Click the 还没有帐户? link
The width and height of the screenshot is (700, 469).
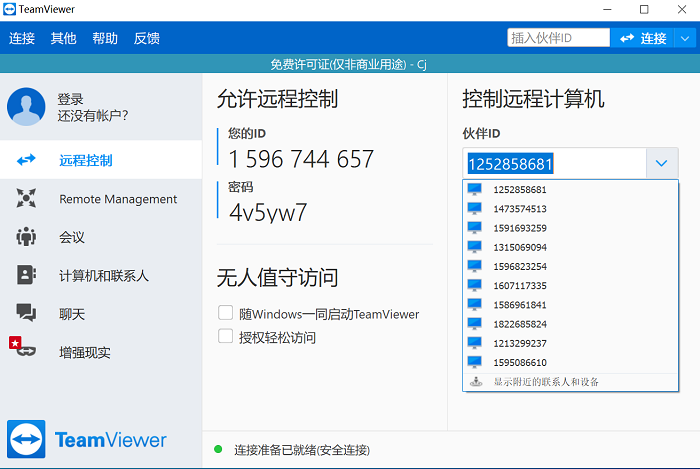pos(93,116)
